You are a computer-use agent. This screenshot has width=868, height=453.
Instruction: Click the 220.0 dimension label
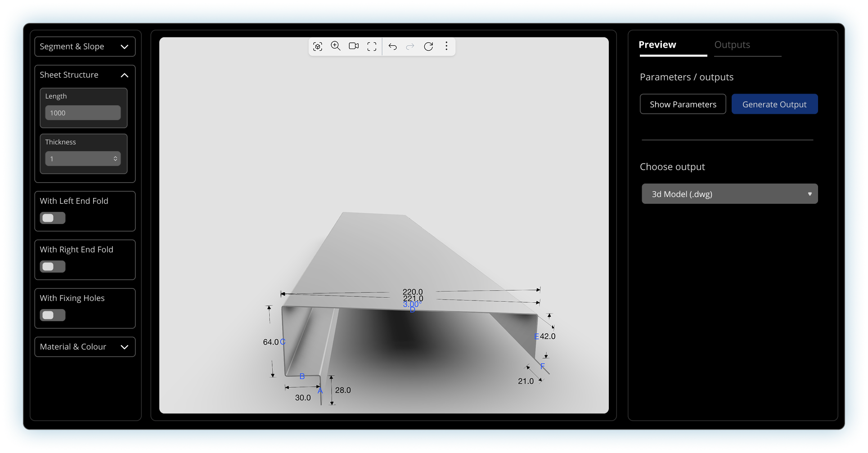(413, 292)
